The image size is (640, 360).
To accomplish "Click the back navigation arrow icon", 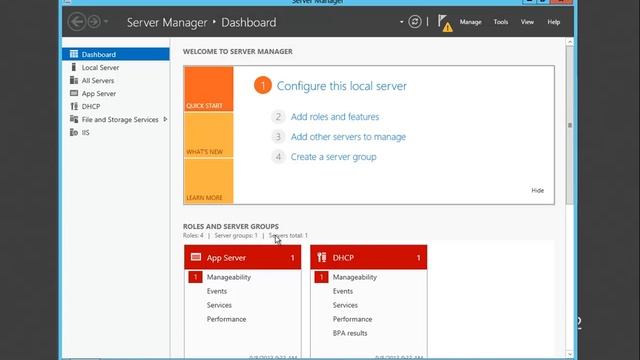I will [x=77, y=22].
